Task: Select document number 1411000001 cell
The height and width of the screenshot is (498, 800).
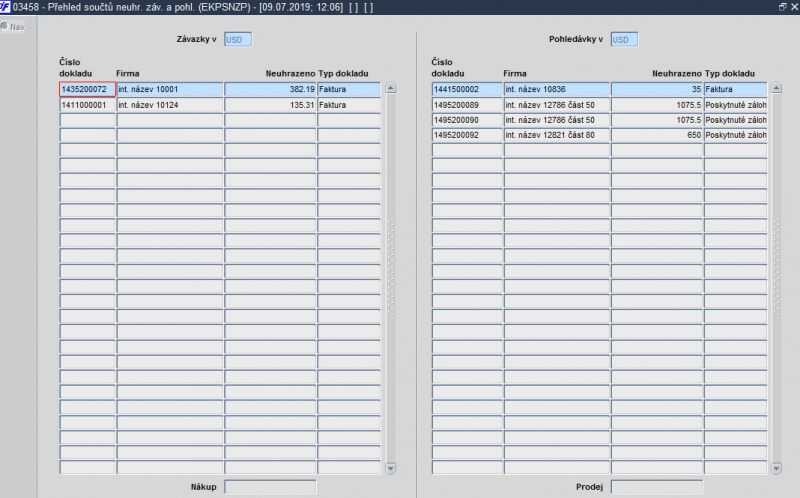Action: [87, 105]
